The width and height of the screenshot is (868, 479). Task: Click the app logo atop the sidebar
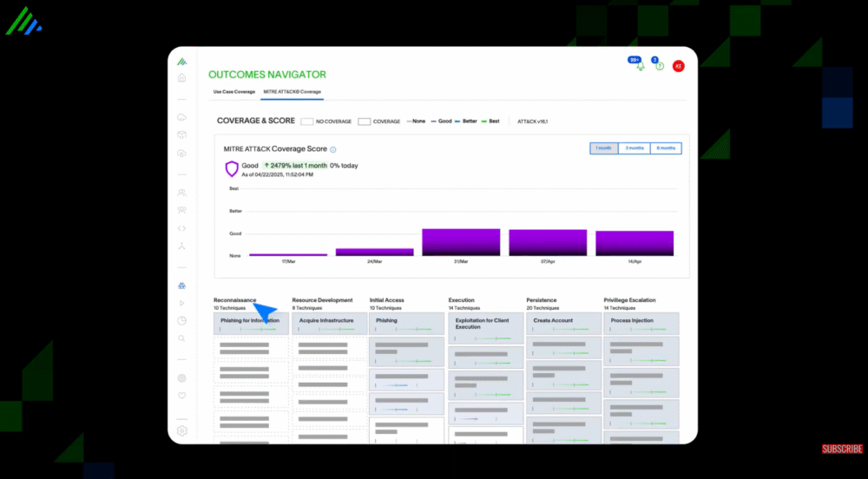pos(181,62)
